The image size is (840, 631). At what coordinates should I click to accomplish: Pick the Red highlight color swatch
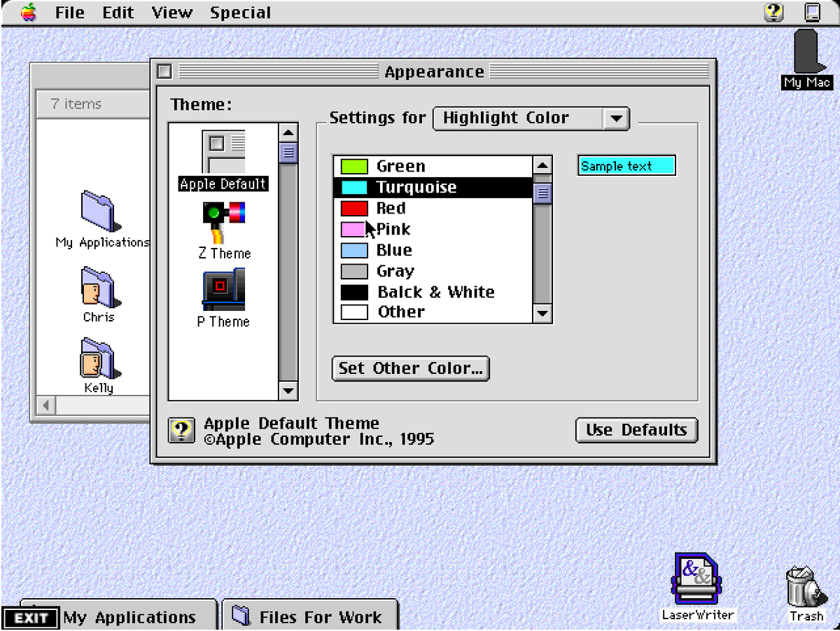pos(354,209)
